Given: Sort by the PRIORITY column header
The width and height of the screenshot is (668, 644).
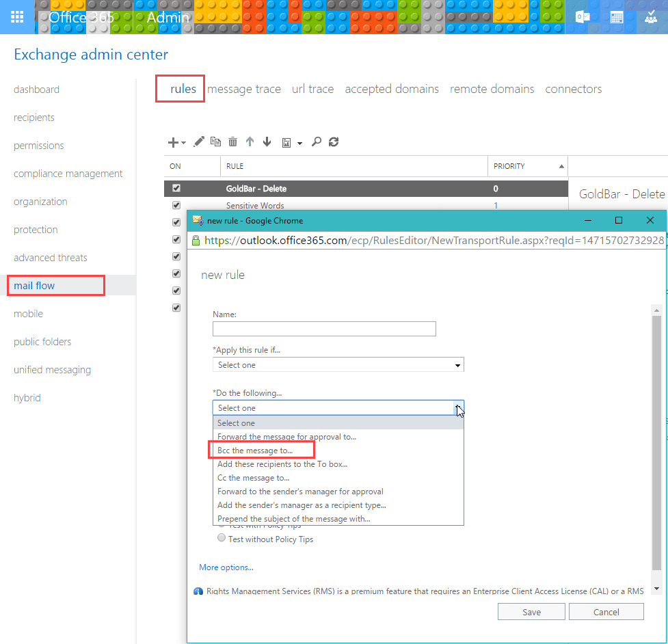Looking at the screenshot, I should pos(527,166).
